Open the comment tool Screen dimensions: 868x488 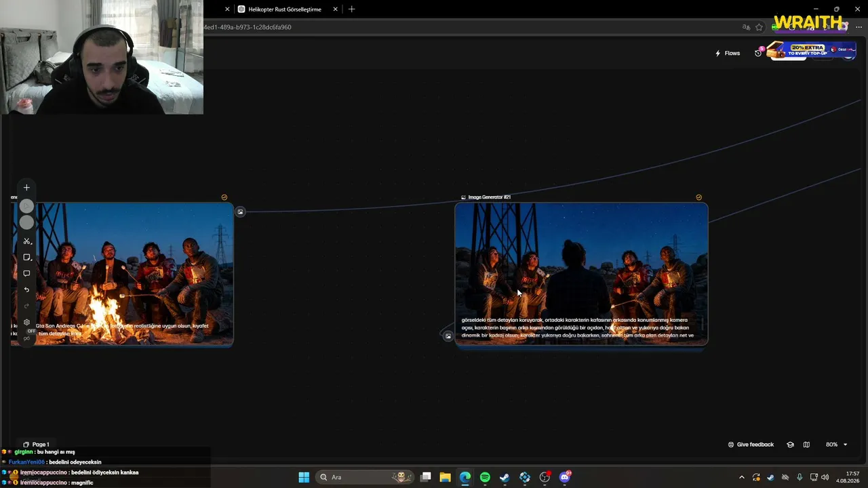pos(26,274)
